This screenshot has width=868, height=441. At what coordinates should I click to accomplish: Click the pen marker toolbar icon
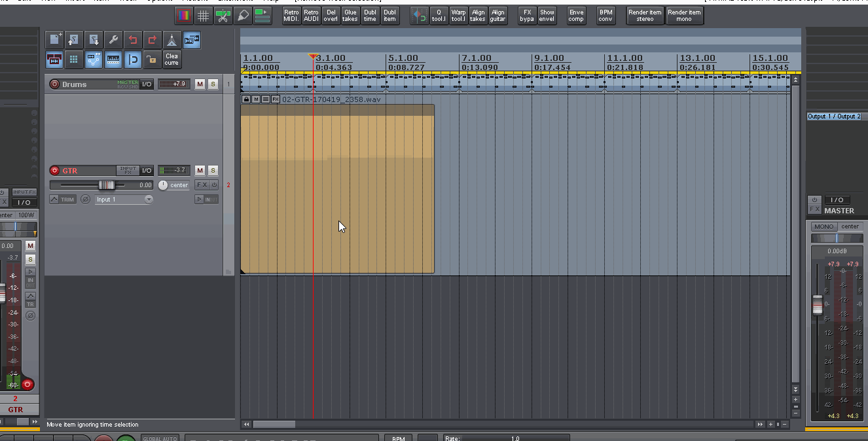pyautogui.click(x=243, y=16)
